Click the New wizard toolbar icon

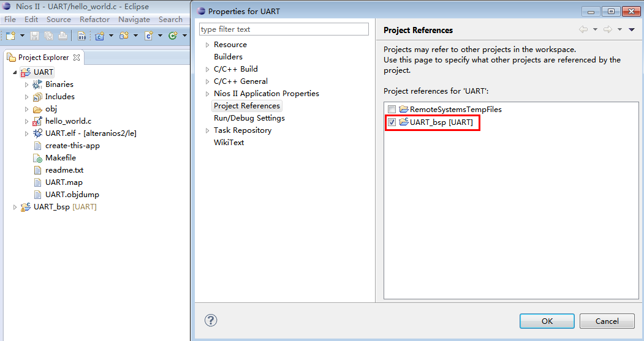point(10,36)
